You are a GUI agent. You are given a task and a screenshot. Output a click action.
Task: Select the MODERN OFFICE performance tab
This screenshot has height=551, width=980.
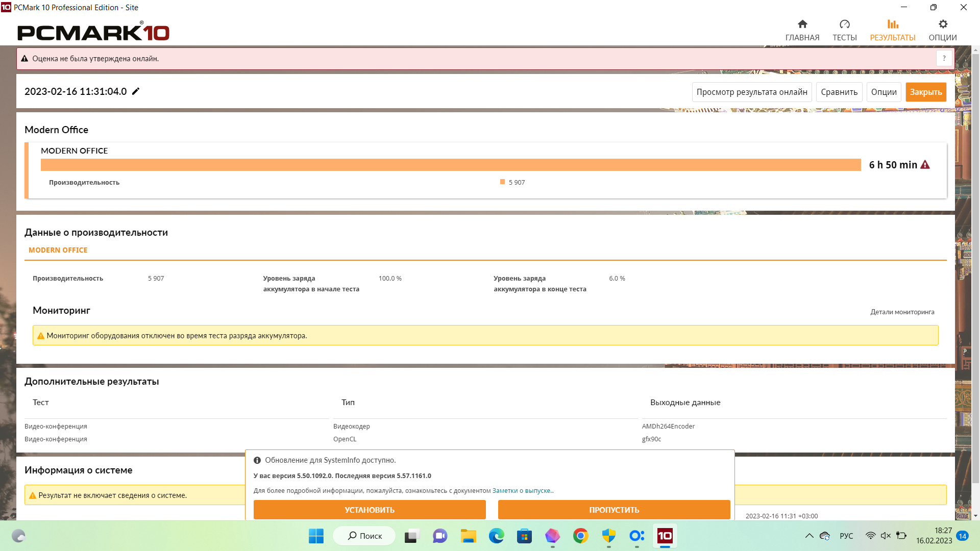click(58, 250)
